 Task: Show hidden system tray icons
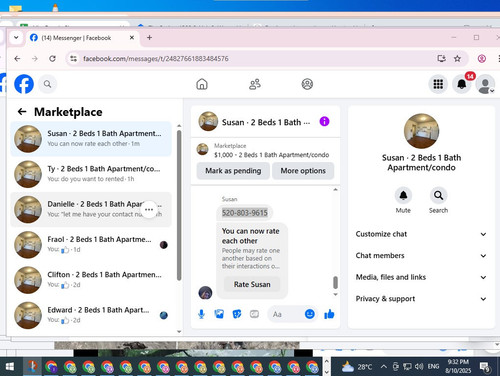tap(384, 367)
